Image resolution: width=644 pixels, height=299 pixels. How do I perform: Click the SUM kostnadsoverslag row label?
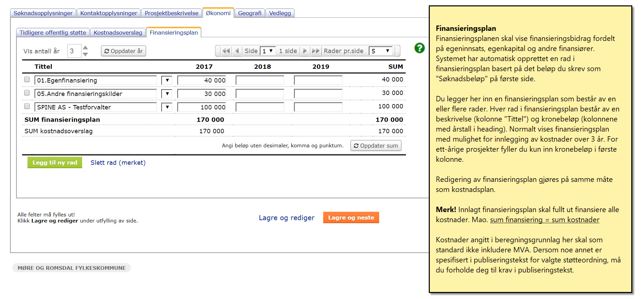coord(58,131)
